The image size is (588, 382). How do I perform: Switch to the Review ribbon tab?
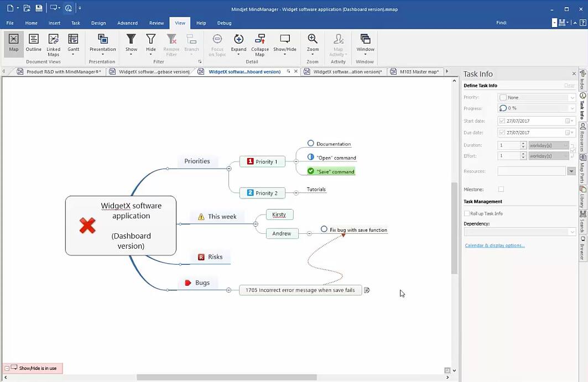pyautogui.click(x=155, y=23)
